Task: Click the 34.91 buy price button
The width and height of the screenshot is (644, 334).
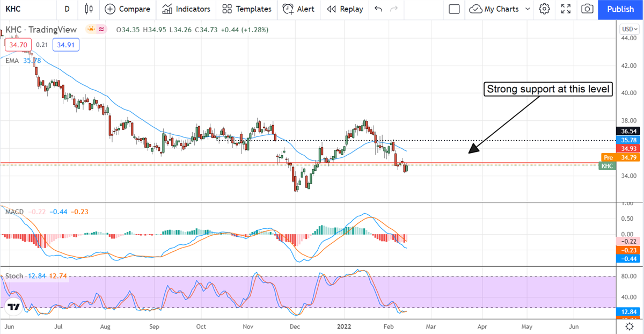Action: point(66,45)
